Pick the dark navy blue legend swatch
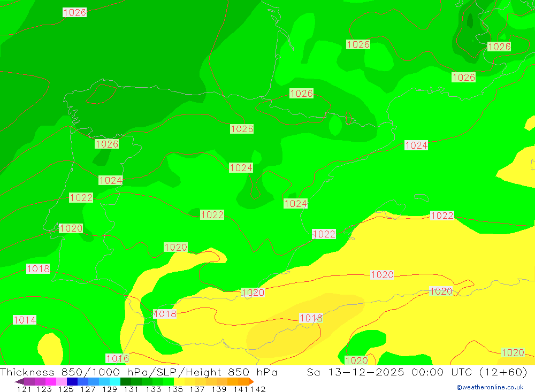 tap(72, 381)
